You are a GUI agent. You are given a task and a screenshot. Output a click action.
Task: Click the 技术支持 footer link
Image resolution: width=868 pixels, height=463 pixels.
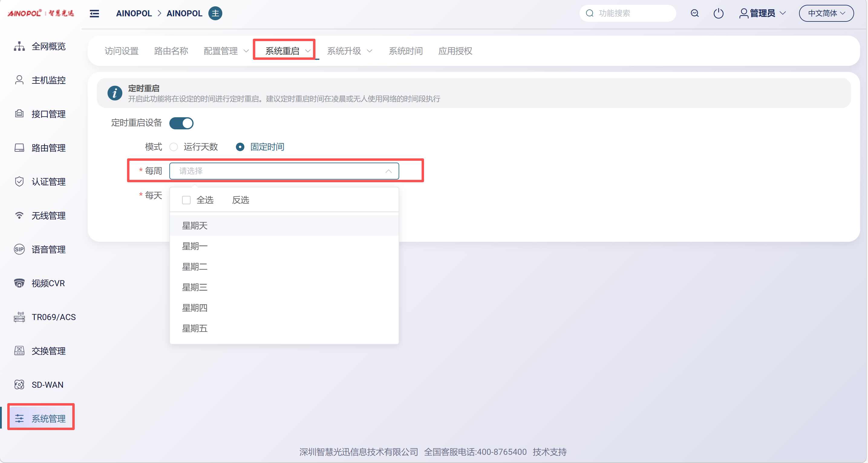549,452
